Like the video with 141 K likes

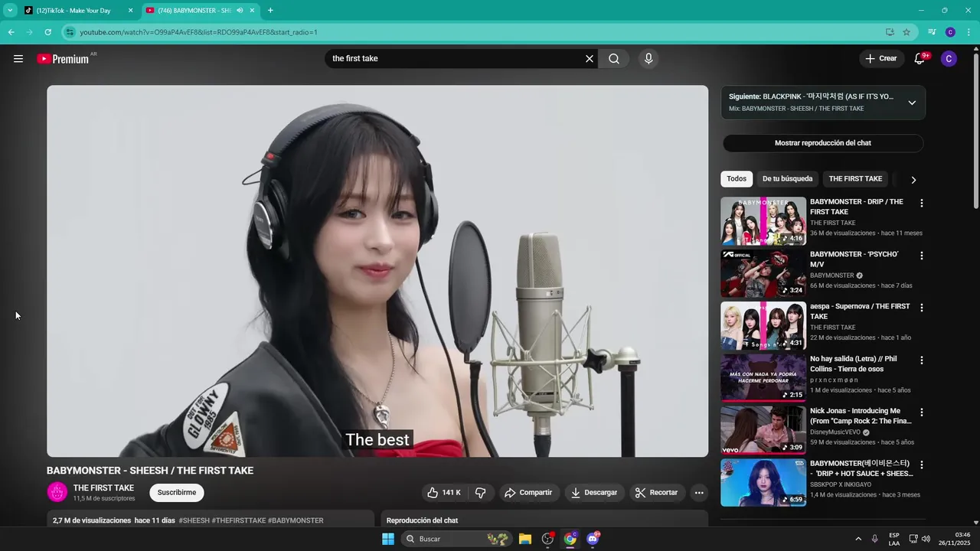point(444,493)
